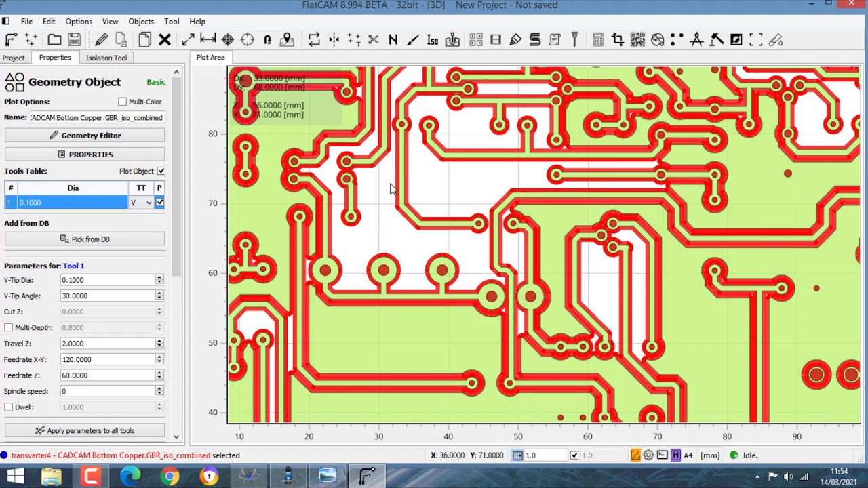Select the Zoom Fit arrows icon
The width and height of the screenshot is (868, 488).
point(188,40)
